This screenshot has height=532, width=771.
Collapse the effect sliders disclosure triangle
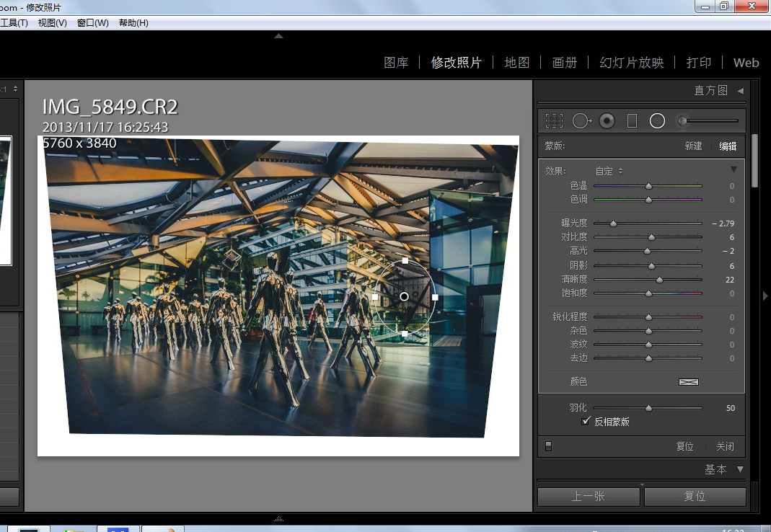tap(733, 169)
